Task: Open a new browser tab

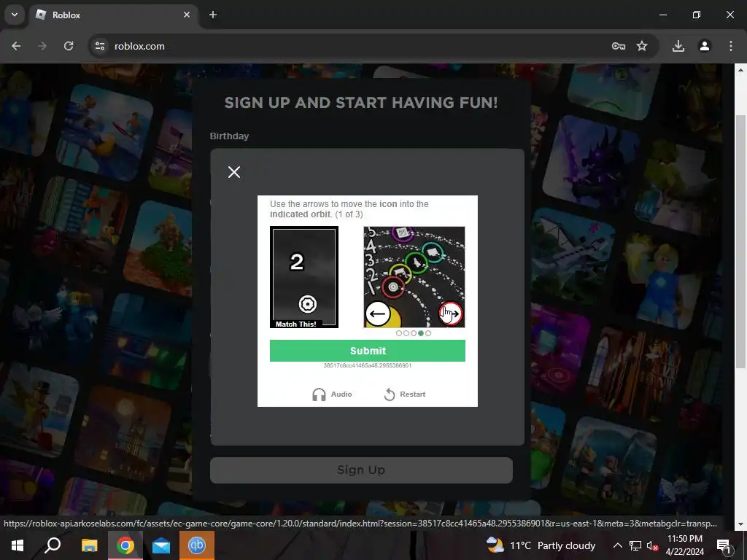Action: click(x=213, y=15)
